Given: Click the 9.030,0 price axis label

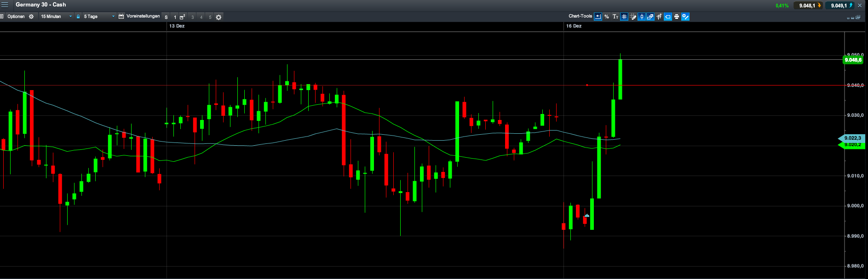Looking at the screenshot, I should coord(855,115).
